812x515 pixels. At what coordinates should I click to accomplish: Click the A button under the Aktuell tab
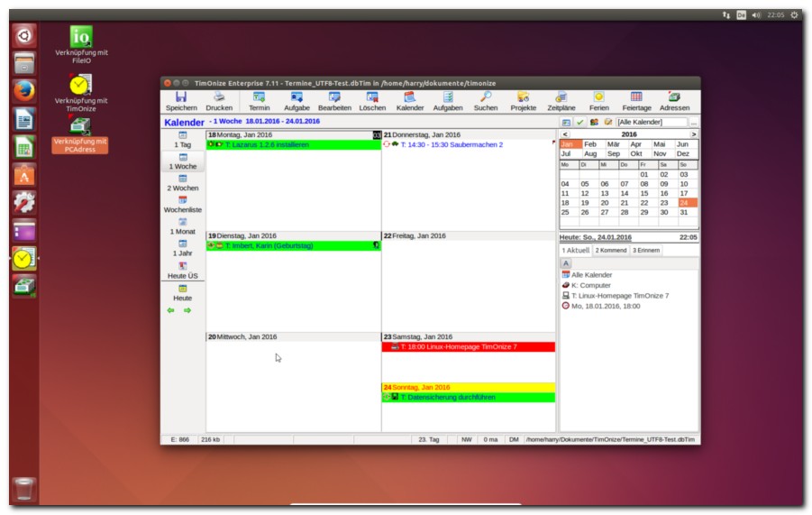point(566,263)
